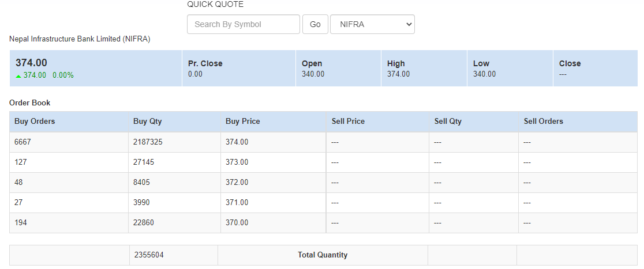
Task: Click the Sell Price column header
Action: click(348, 122)
